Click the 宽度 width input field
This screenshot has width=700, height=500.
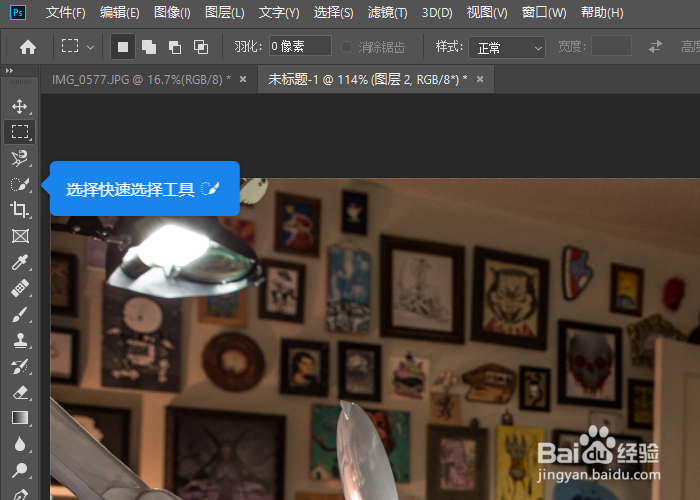(x=611, y=46)
